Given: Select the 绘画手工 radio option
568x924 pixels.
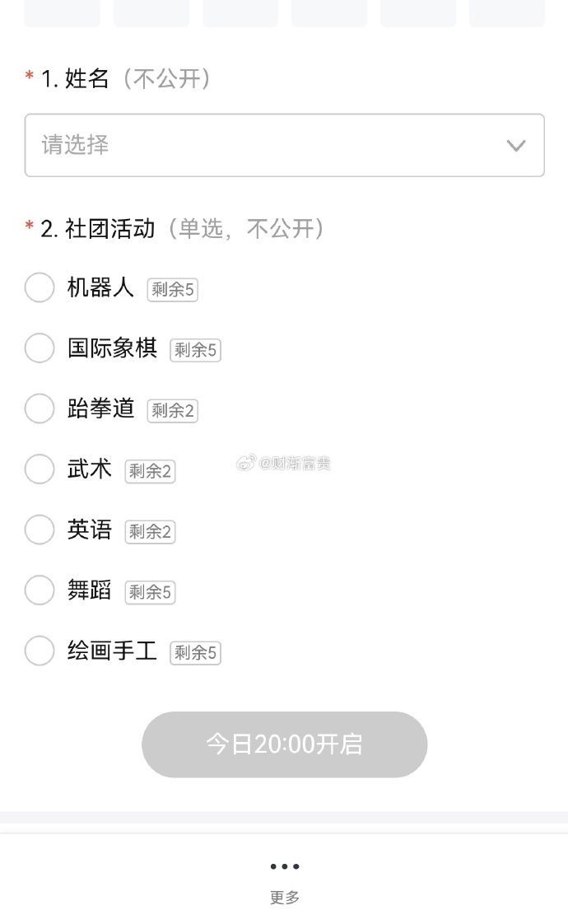Looking at the screenshot, I should pos(40,651).
